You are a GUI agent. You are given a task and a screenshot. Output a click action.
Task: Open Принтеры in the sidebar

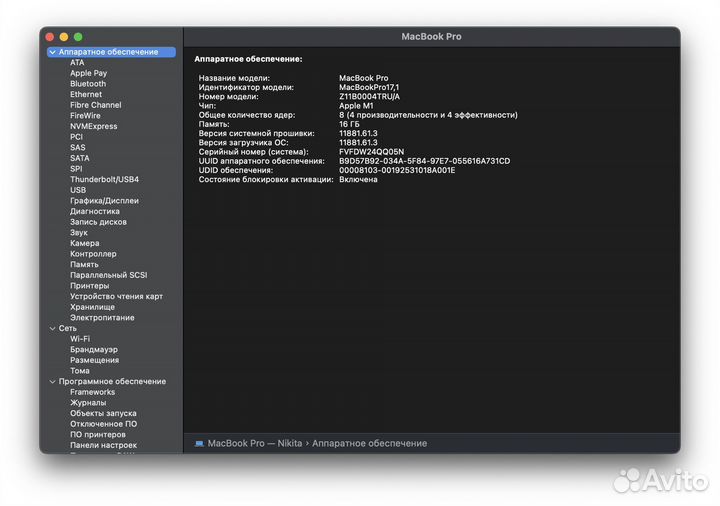[90, 286]
